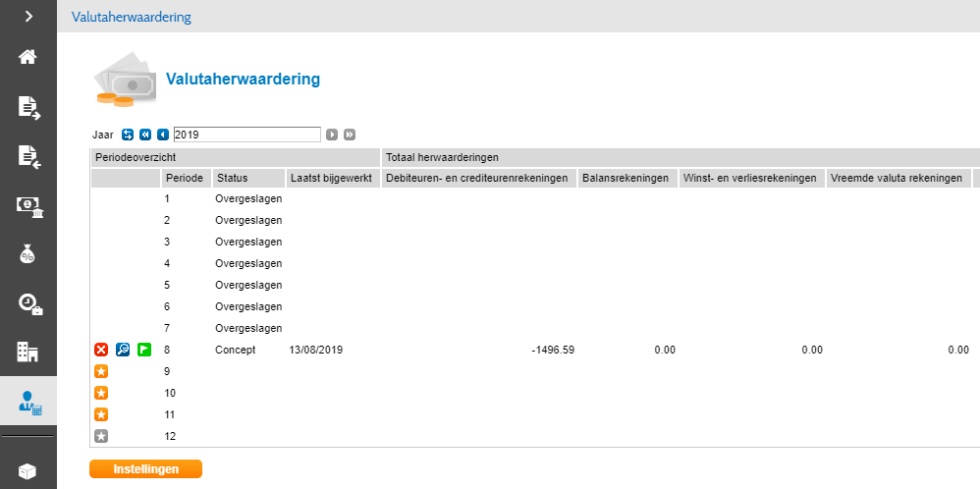The height and width of the screenshot is (489, 980).
Task: Open the buildings icon in the sidebar
Action: 27,351
